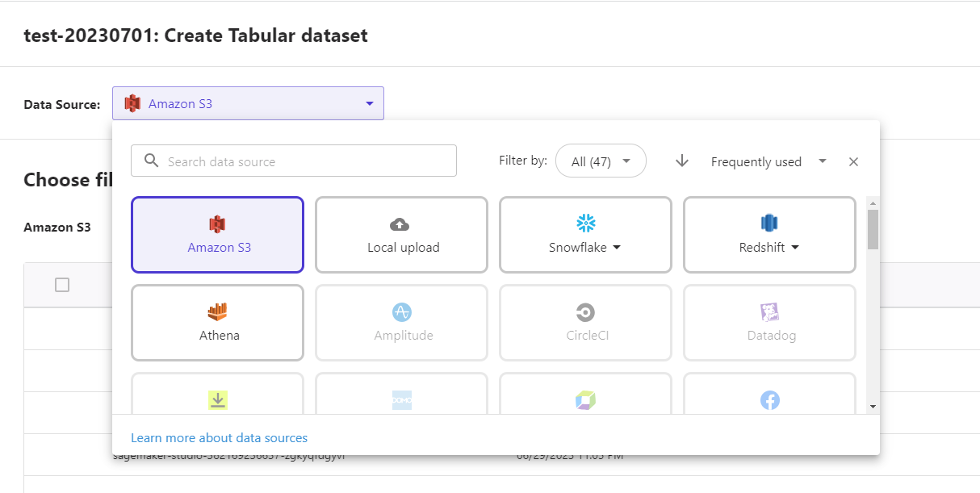Click the magnifier icon in search box

[151, 161]
